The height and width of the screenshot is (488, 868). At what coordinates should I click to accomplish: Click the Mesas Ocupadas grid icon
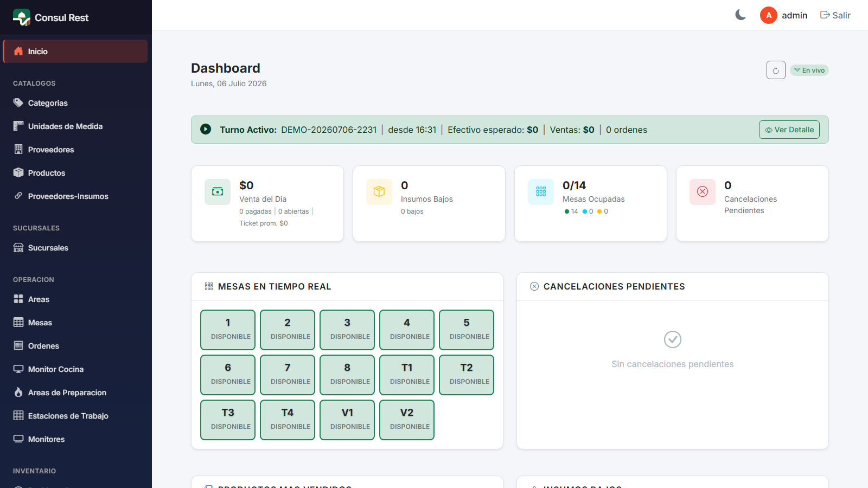point(541,192)
